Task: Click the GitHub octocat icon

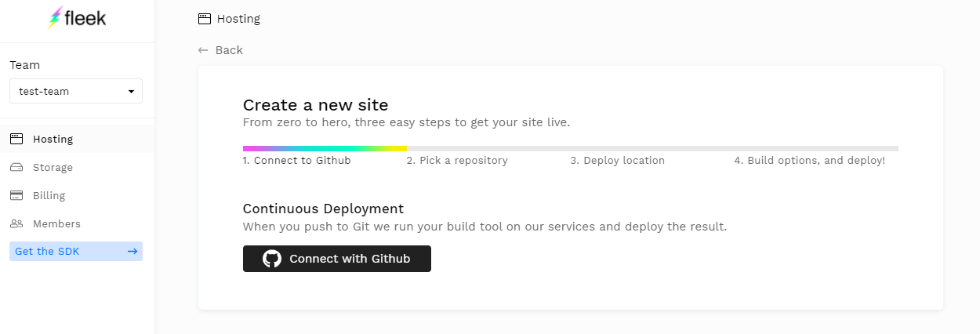Action: [x=272, y=259]
